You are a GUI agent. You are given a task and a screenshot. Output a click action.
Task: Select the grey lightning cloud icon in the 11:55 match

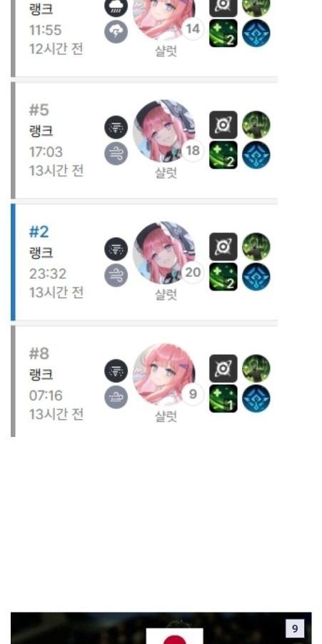click(116, 31)
